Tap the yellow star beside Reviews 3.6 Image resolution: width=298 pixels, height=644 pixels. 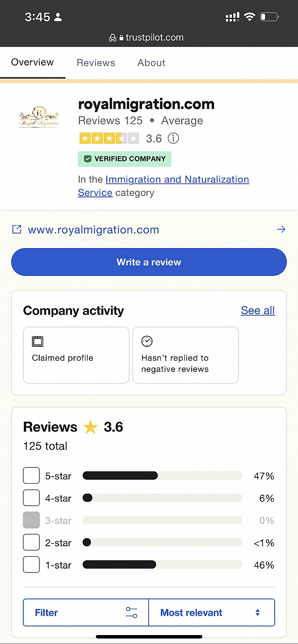pos(90,427)
